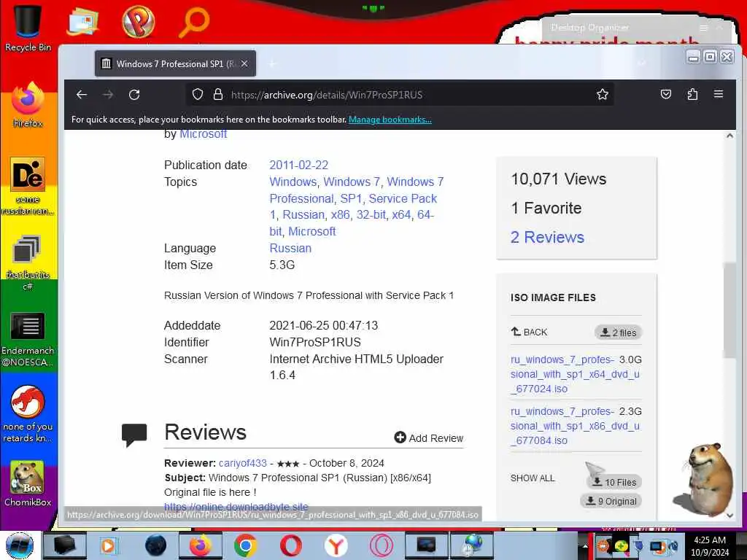Viewport: 747px width, 560px height.
Task: Open the Save to Pocket icon
Action: (665, 94)
